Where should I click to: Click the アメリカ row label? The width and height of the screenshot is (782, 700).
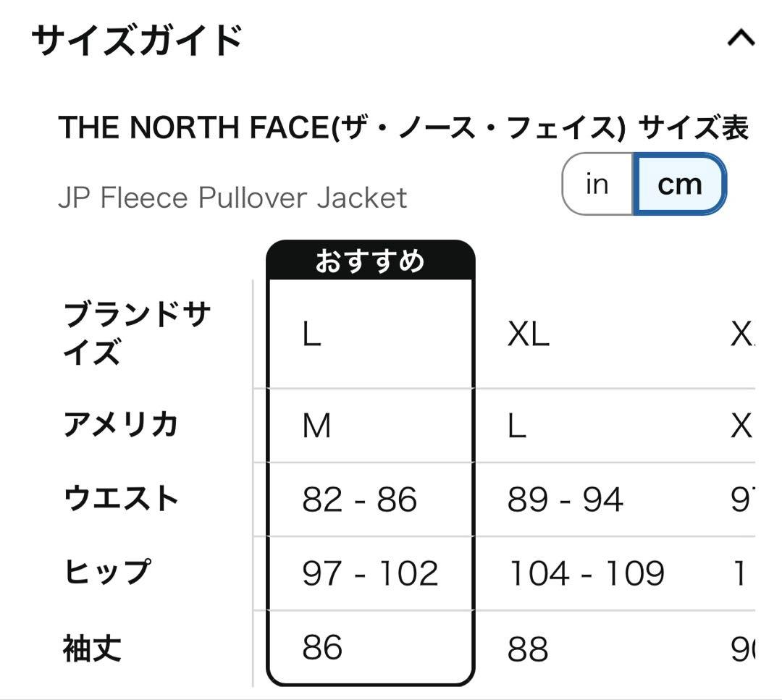tap(121, 425)
